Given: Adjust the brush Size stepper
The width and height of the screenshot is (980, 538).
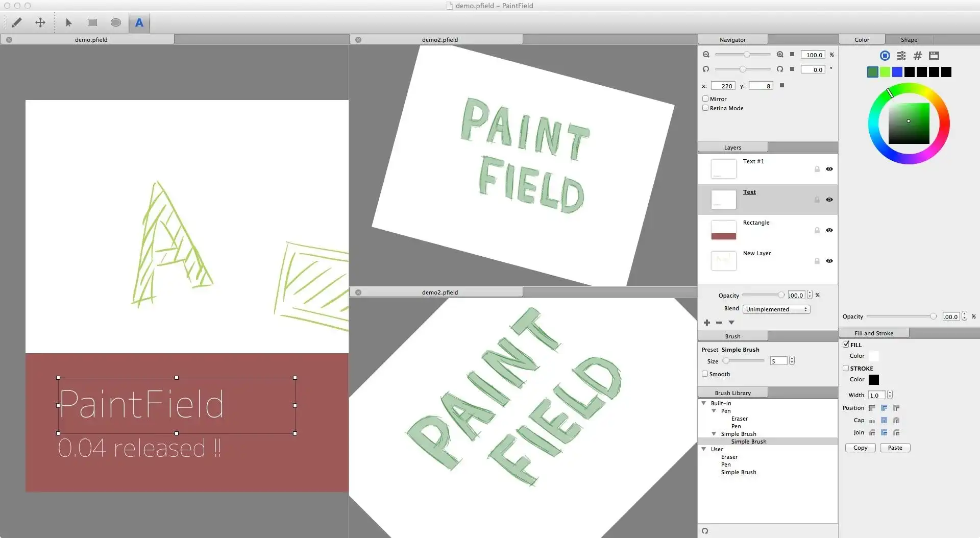Looking at the screenshot, I should 792,361.
